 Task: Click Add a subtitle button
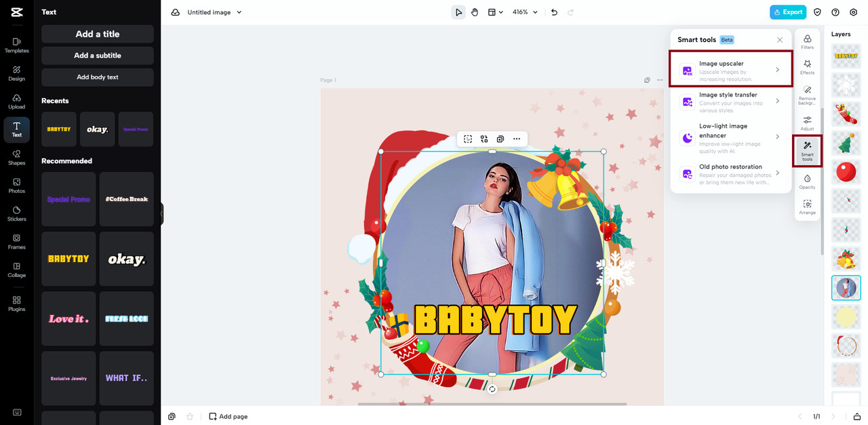tap(98, 56)
